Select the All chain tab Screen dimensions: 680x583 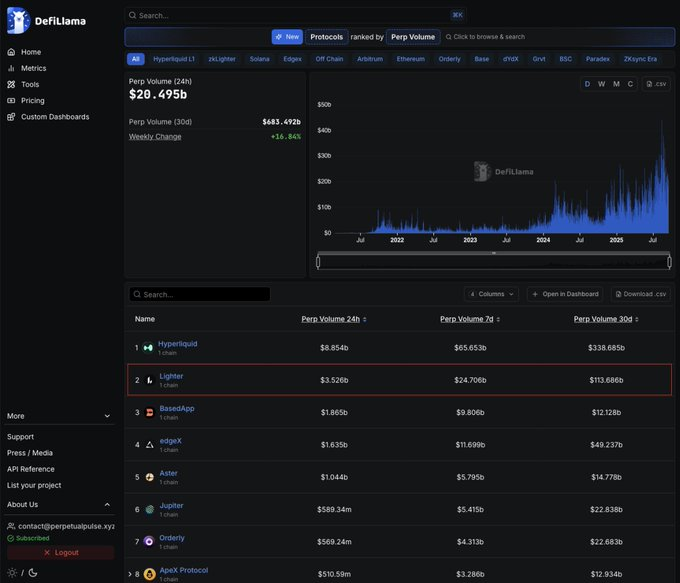pos(136,59)
